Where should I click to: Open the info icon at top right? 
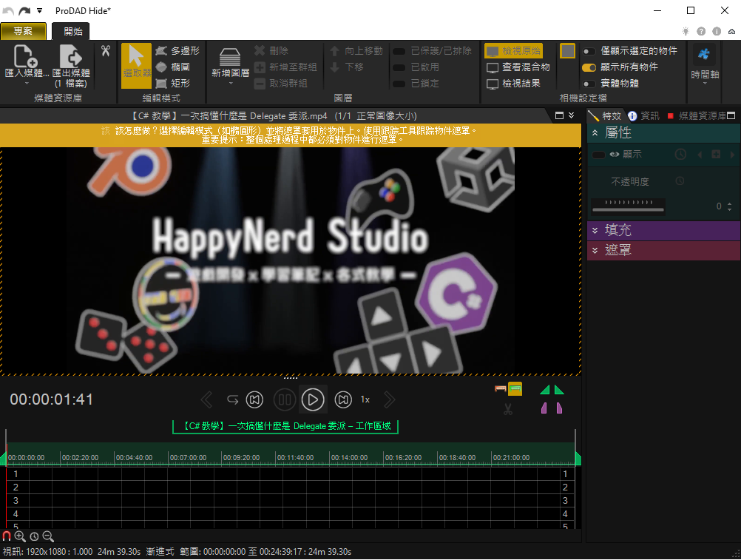[x=717, y=31]
